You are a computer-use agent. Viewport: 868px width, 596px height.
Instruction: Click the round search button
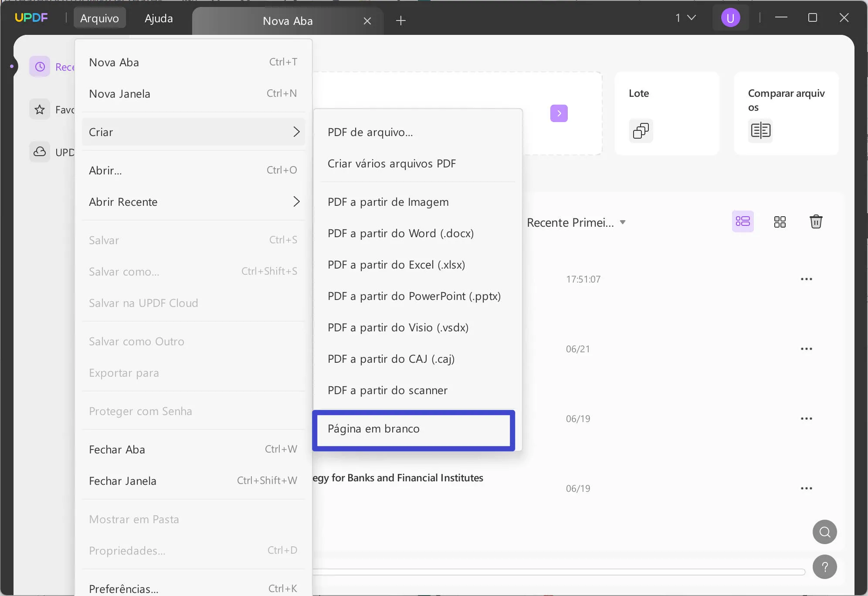point(825,532)
